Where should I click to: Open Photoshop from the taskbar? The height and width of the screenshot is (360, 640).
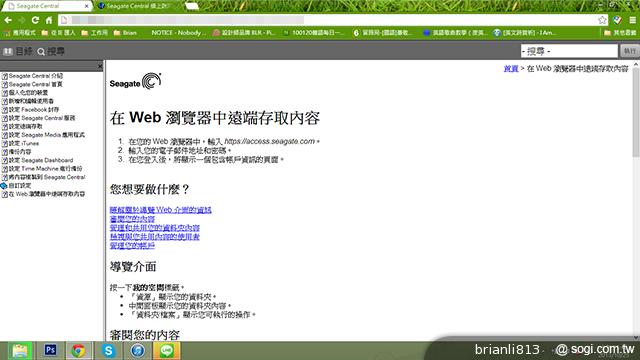[x=50, y=350]
